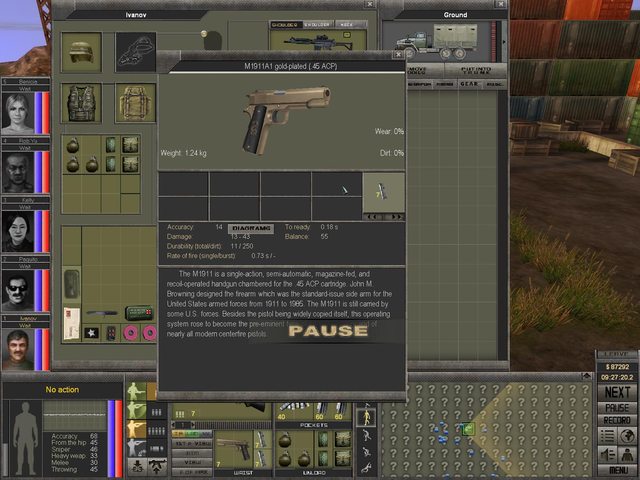Screen dimensions: 640x480
Task: Open the MENU button
Action: click(x=617, y=471)
